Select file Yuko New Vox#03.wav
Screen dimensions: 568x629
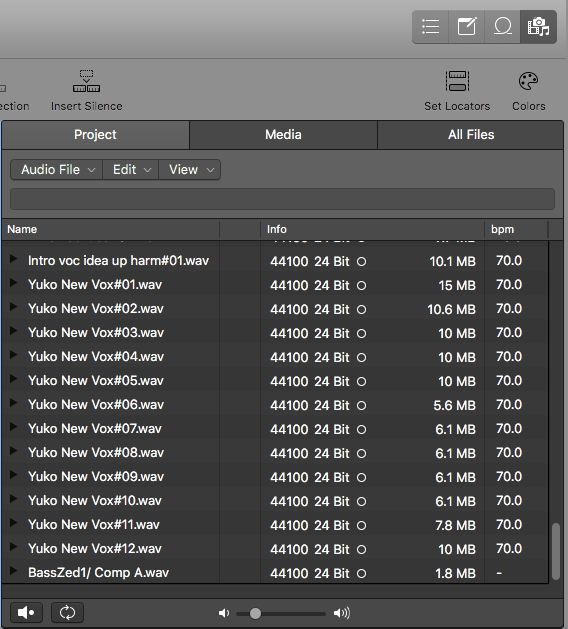(96, 333)
